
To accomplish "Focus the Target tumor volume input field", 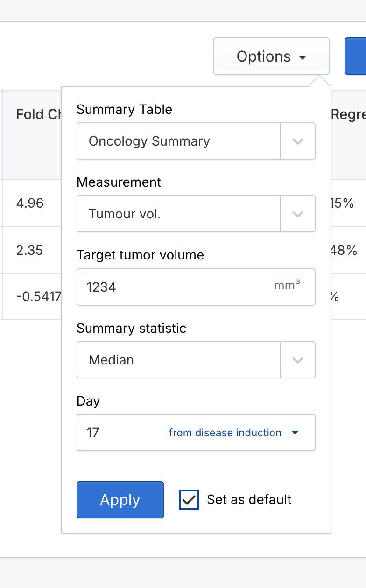I will click(177, 287).
